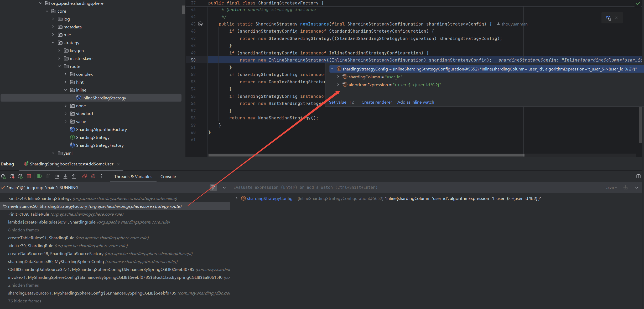Image resolution: width=644 pixels, height=309 pixels.
Task: Select ShardingSpringbootTest.testAddSomeUser debug tab
Action: coord(71,164)
